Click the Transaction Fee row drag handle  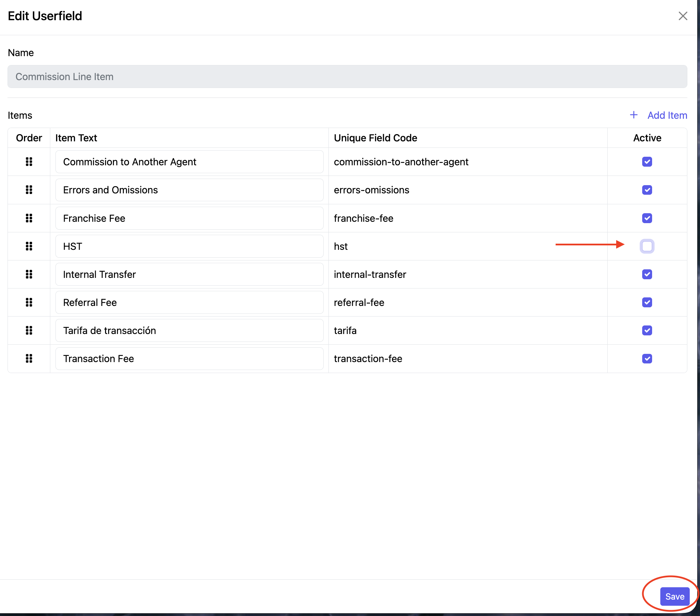pyautogui.click(x=29, y=359)
